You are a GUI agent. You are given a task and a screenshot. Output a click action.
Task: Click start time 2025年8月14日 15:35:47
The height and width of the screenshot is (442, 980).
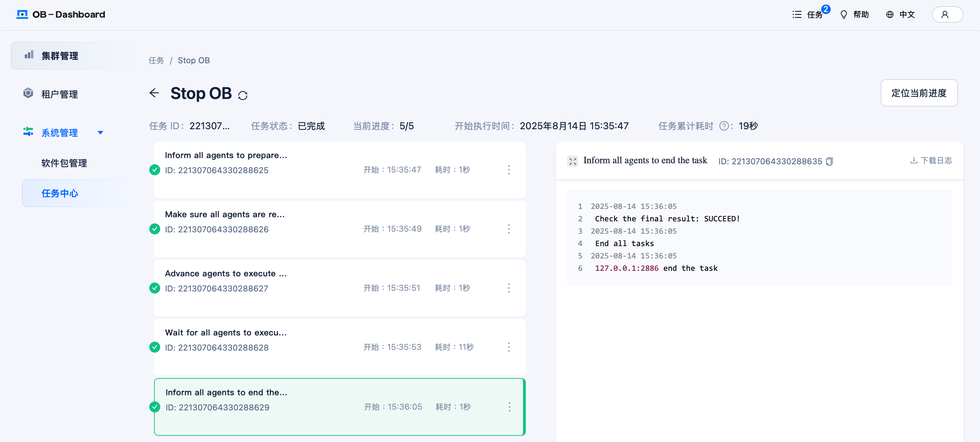click(574, 126)
